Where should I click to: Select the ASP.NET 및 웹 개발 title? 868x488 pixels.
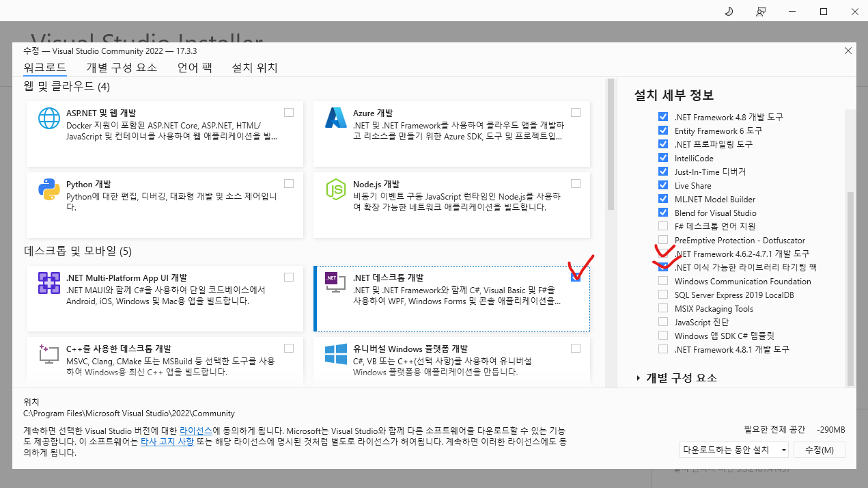pos(100,113)
